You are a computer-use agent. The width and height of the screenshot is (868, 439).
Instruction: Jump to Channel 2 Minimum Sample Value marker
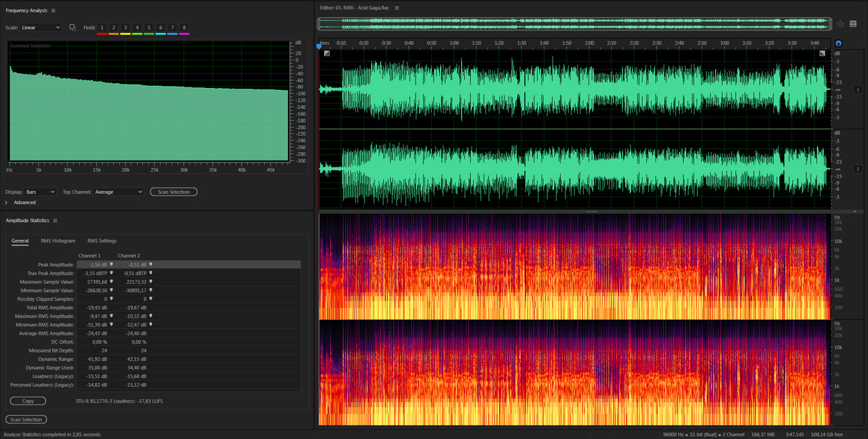click(151, 290)
